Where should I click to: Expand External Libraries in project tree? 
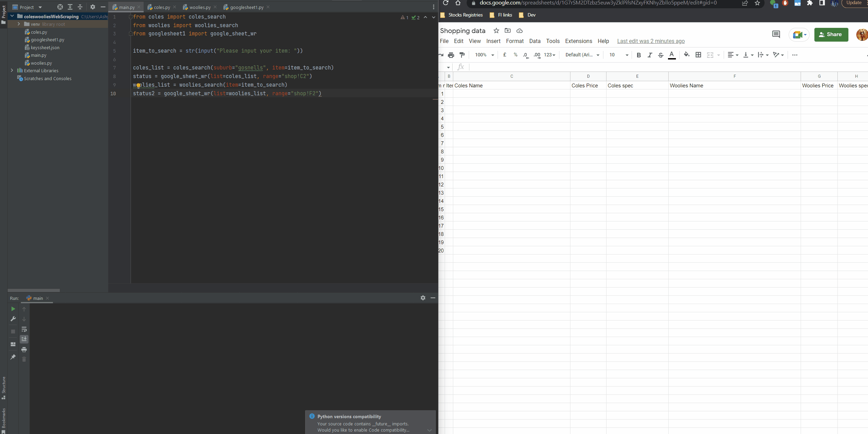12,70
